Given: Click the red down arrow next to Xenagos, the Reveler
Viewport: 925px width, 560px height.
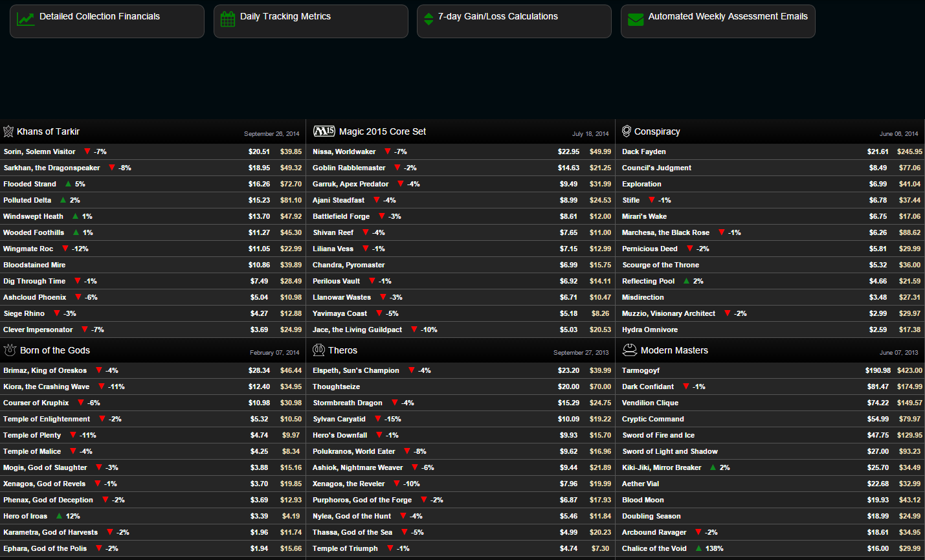Looking at the screenshot, I should pyautogui.click(x=396, y=484).
